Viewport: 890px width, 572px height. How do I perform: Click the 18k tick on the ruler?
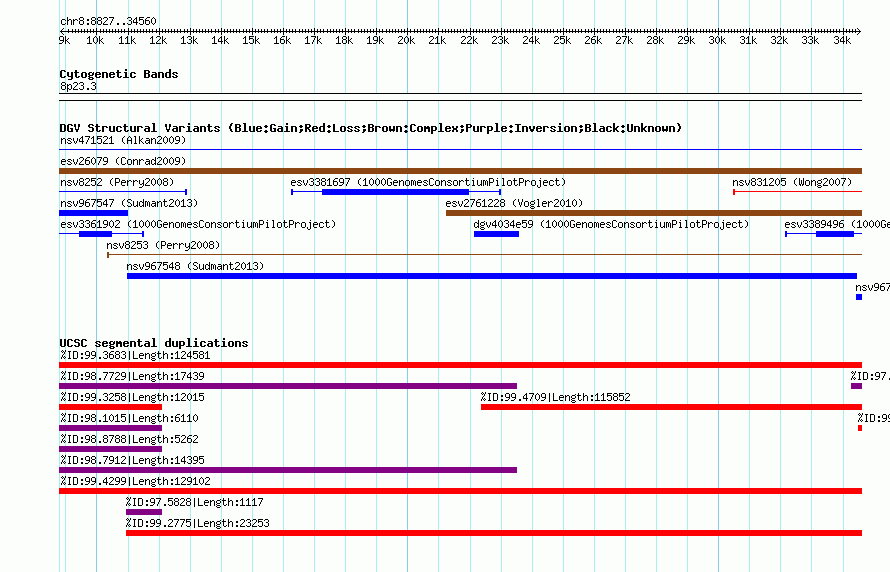[x=345, y=40]
